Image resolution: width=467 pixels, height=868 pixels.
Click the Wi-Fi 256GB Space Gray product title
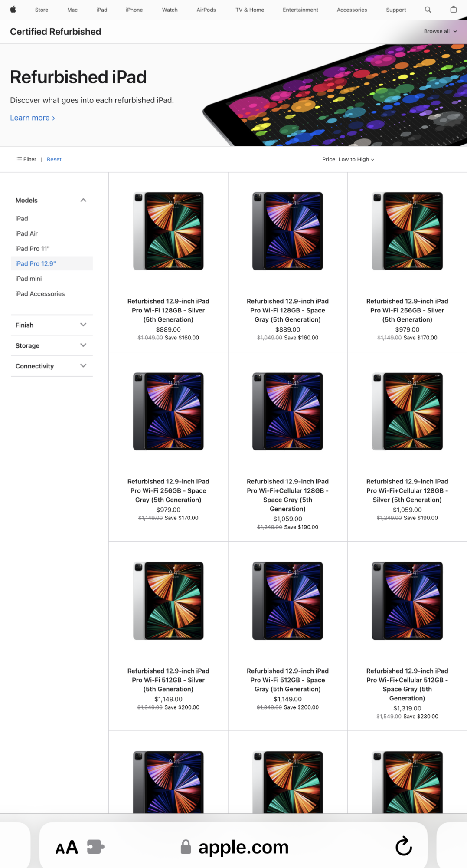[168, 491]
